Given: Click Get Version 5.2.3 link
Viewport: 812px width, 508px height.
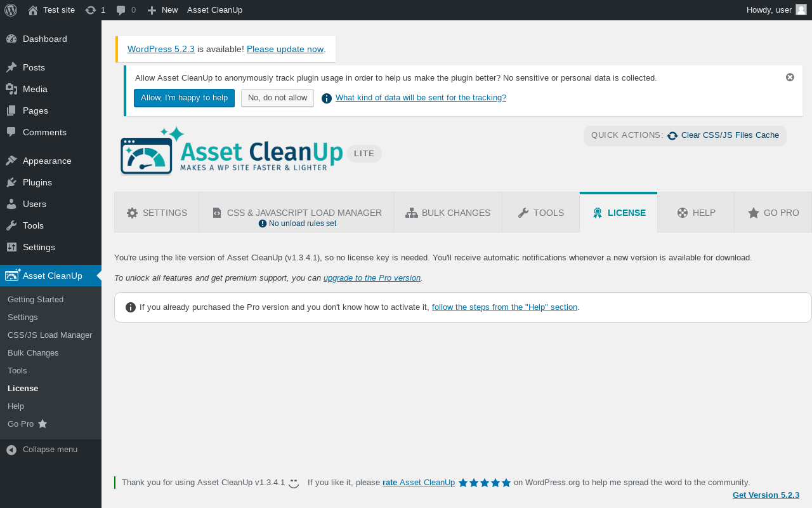Looking at the screenshot, I should [x=766, y=495].
